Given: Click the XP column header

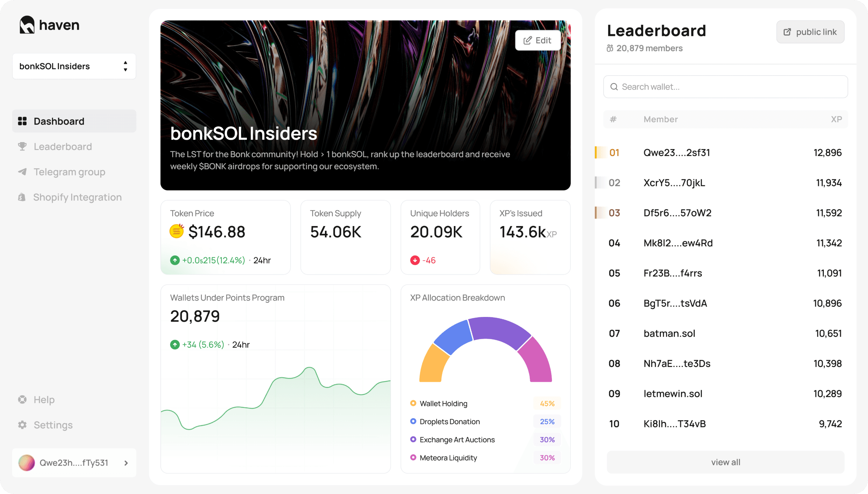Looking at the screenshot, I should [836, 119].
